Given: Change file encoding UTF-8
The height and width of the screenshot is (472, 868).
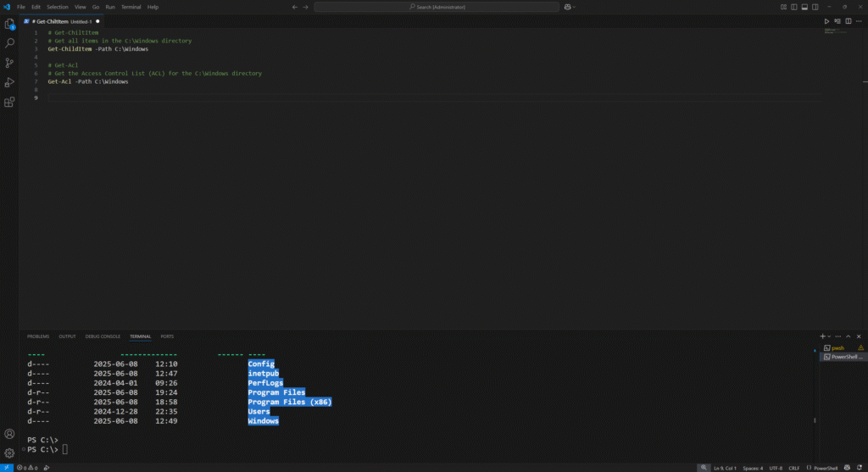Looking at the screenshot, I should pos(776,468).
